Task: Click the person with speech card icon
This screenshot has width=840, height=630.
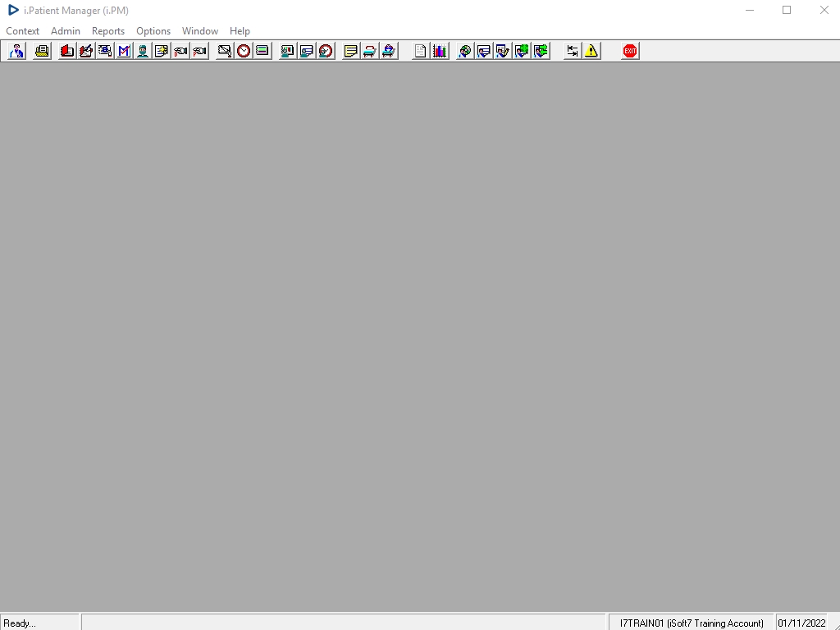Action: 484,51
